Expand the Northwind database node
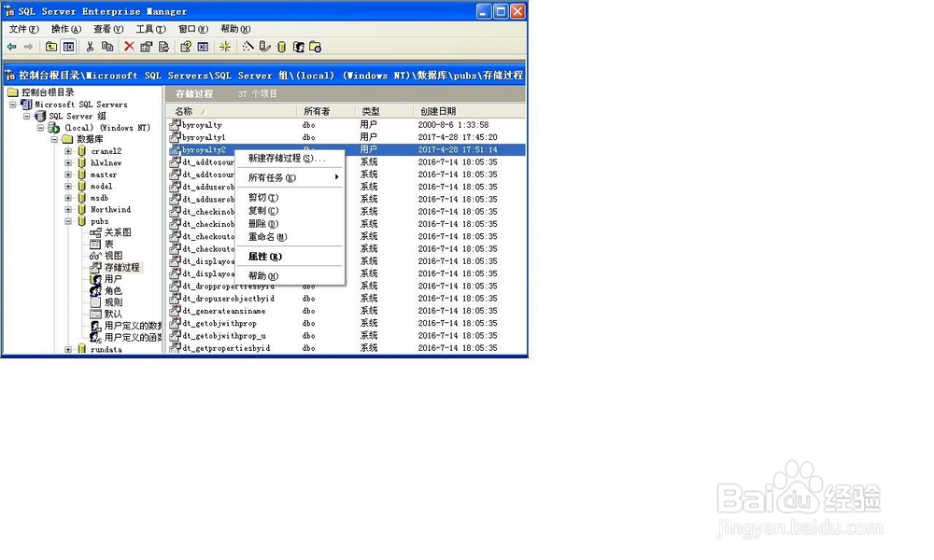 coord(68,209)
